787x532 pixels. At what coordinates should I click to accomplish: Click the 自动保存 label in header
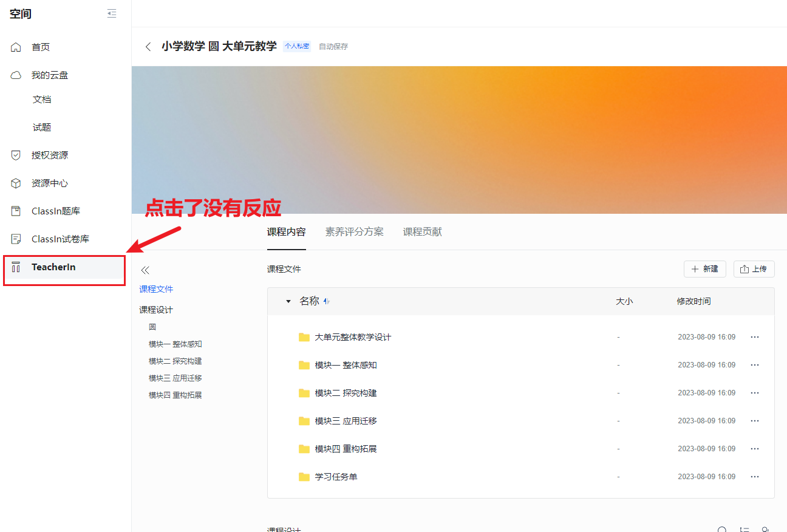coord(333,47)
